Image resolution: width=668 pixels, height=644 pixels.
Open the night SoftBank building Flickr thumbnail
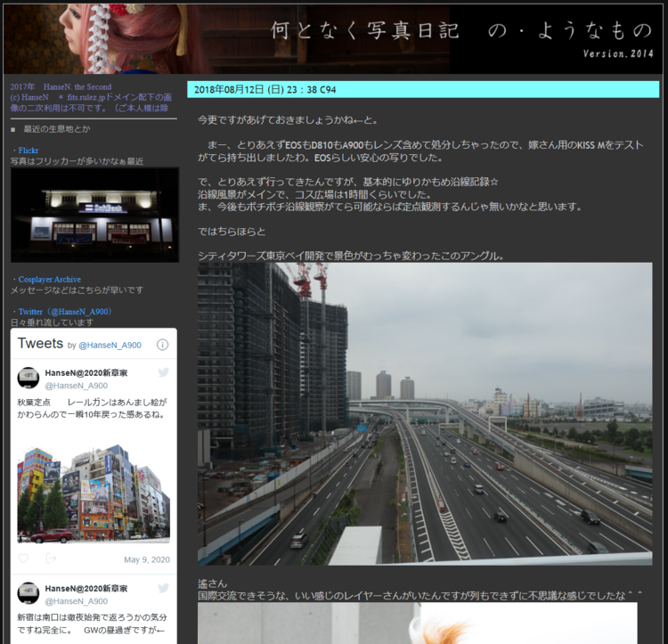[x=94, y=215]
